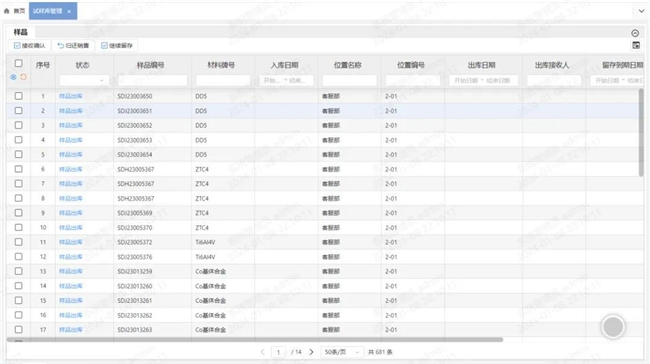Click the round floating button

[613, 327]
